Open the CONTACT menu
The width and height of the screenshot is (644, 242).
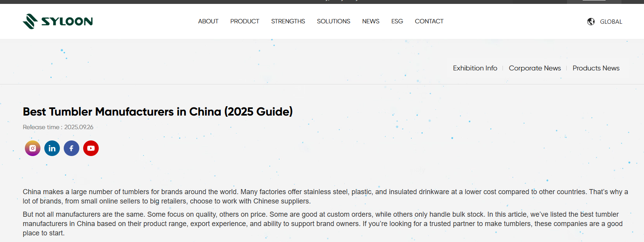click(x=429, y=21)
